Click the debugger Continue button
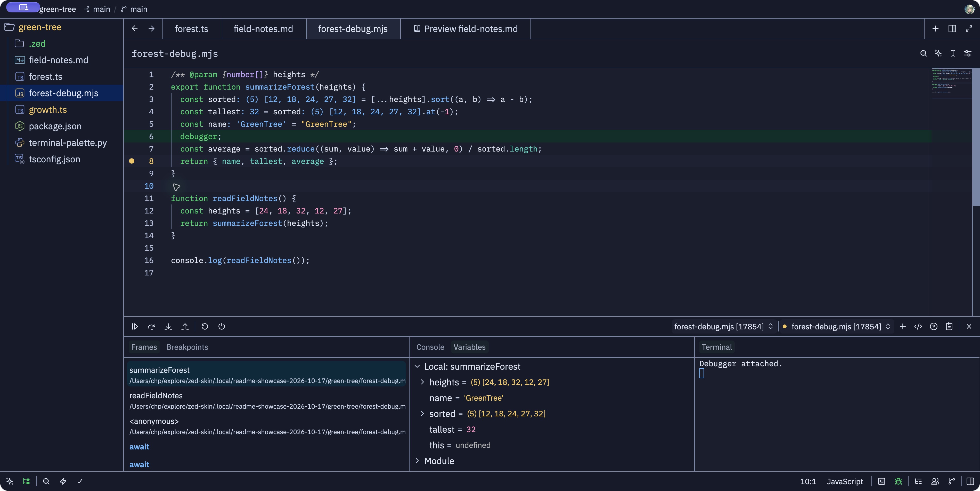 tap(135, 327)
